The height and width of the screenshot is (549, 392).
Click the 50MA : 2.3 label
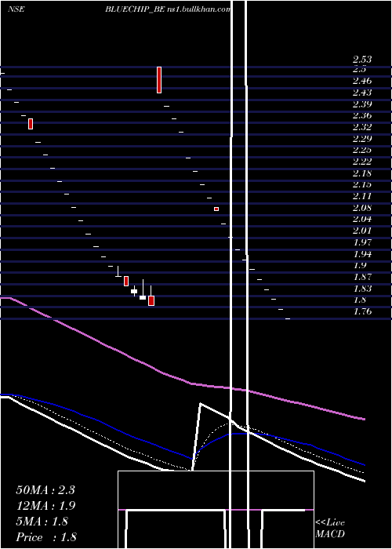tap(45, 490)
